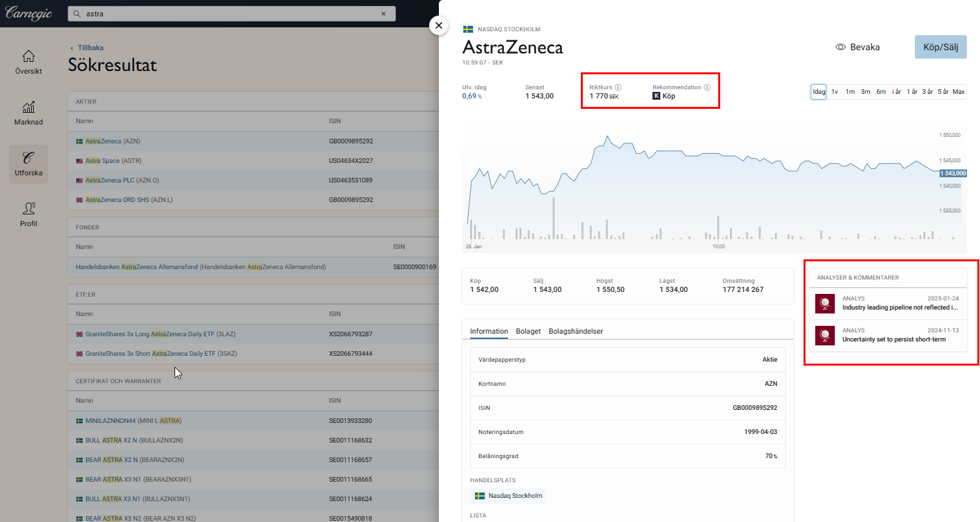Click the US flag beside Astra Space
This screenshot has height=522, width=980.
79,161
